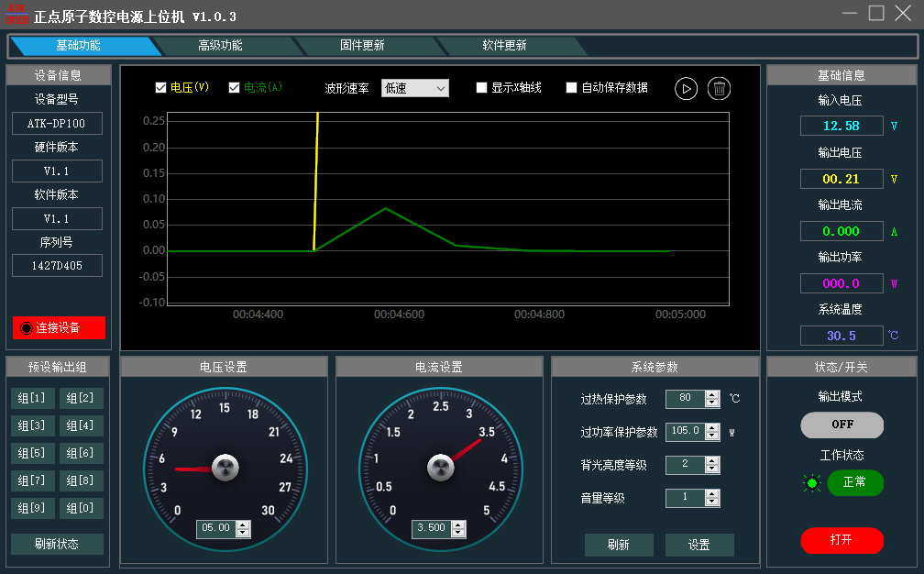Select preset group 组[8]
The width and height of the screenshot is (924, 574).
(x=82, y=480)
